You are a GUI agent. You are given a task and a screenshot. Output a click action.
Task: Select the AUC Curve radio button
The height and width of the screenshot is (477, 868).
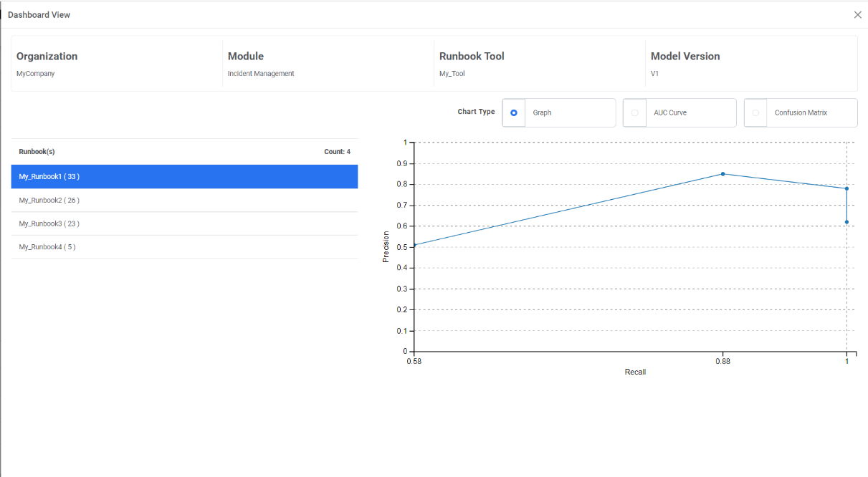tap(634, 113)
